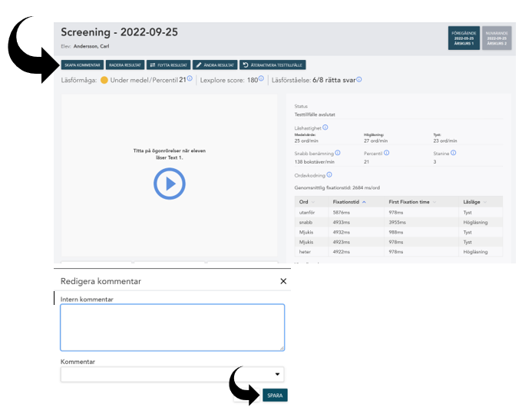Play the eye movement recording for Text 1
The width and height of the screenshot is (532, 414).
170,184
